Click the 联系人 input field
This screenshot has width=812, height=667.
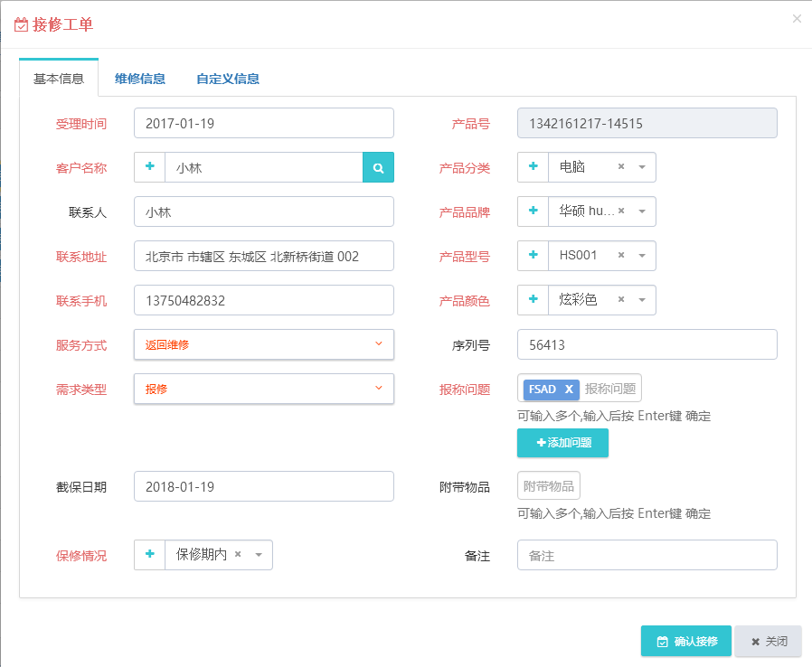(264, 211)
